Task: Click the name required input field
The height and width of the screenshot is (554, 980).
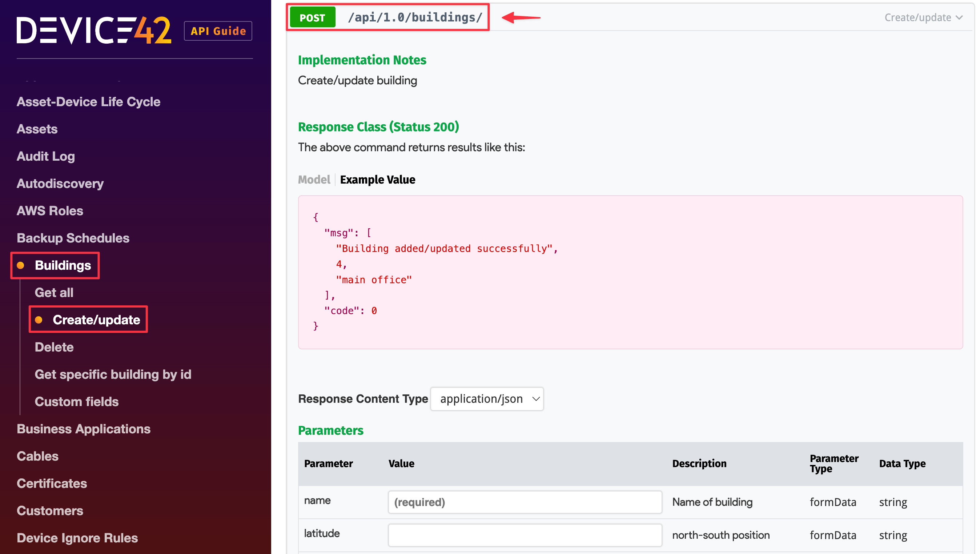Action: [x=525, y=502]
